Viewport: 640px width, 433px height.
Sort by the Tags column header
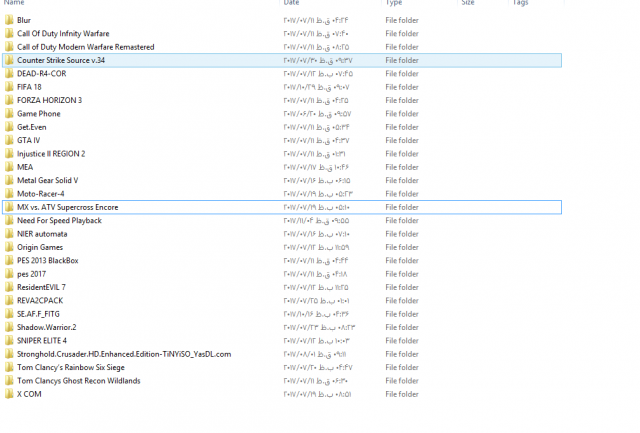point(520,2)
